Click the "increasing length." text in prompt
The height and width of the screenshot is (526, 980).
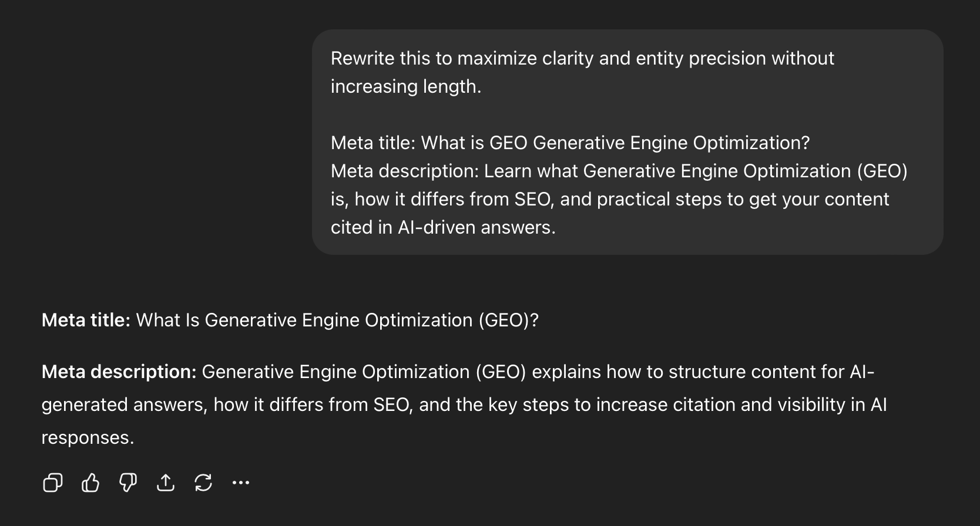pos(405,87)
